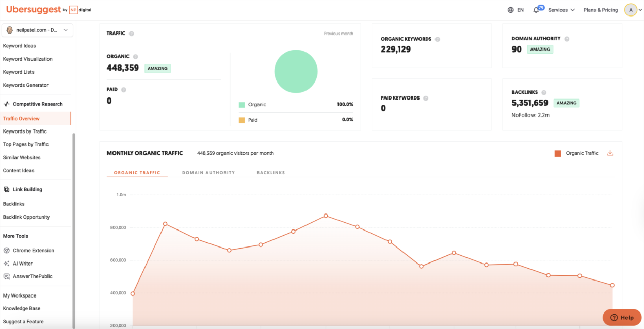Click Amazing badge beside Domain Authority
This screenshot has width=644, height=329.
click(x=540, y=50)
